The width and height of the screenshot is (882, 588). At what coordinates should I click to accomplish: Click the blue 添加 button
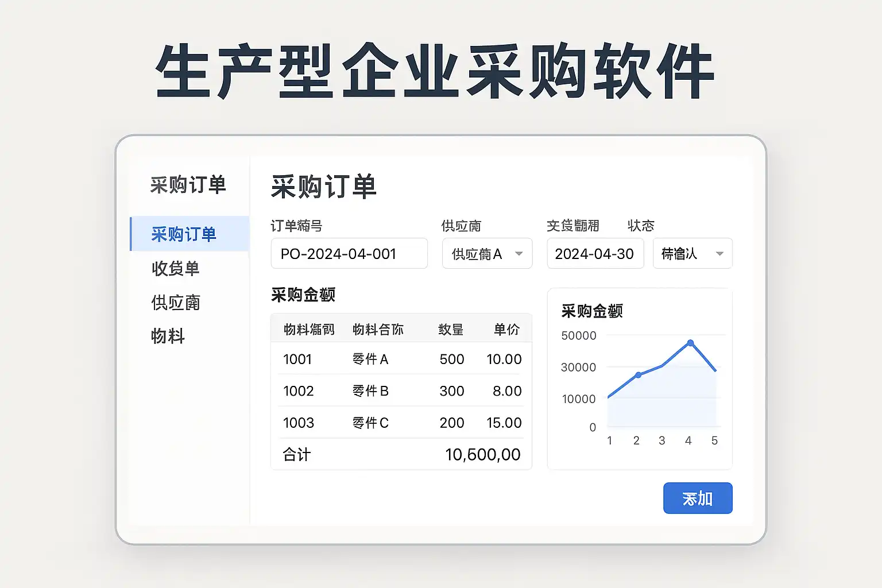(x=698, y=498)
